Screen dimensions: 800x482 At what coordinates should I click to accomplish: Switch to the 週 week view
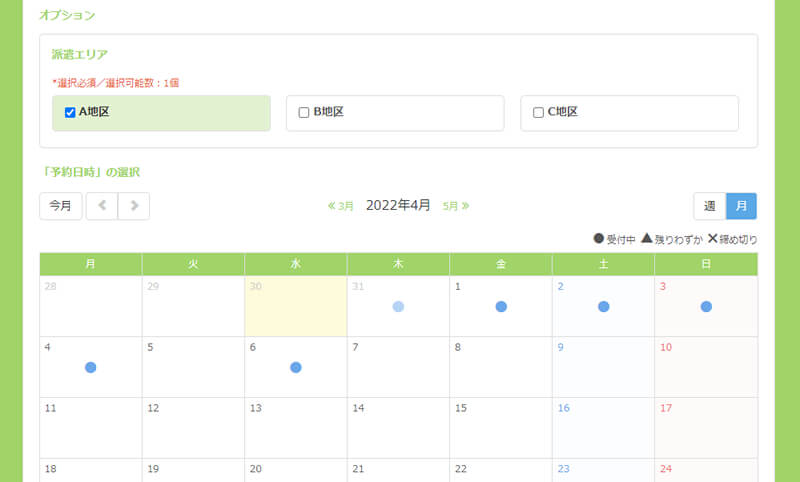[x=709, y=206]
